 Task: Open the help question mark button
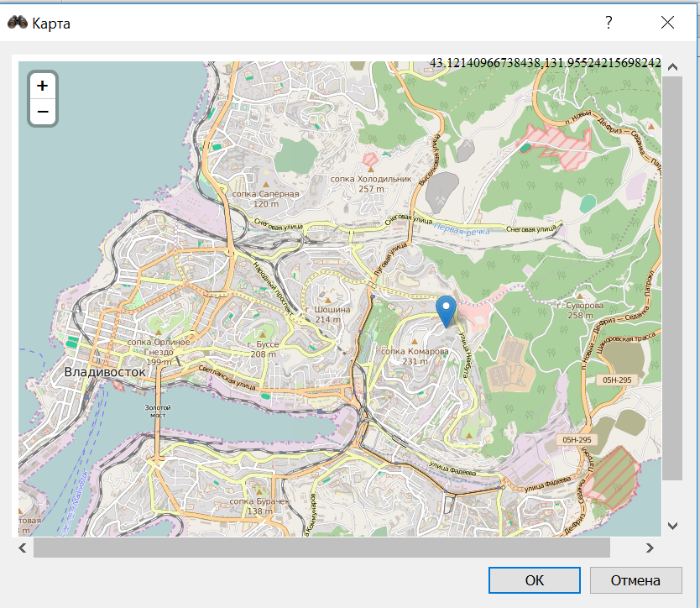(609, 23)
